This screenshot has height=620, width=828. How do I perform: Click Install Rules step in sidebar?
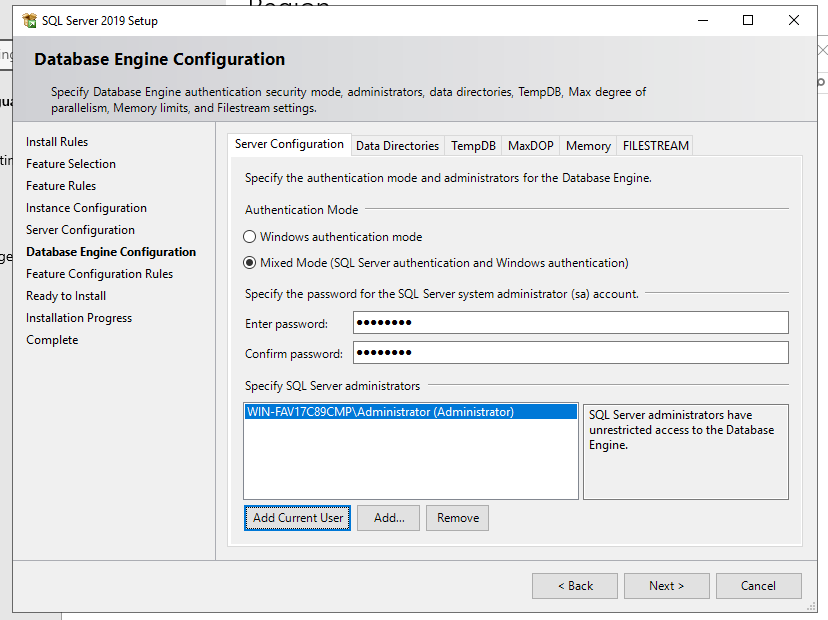[x=57, y=142]
